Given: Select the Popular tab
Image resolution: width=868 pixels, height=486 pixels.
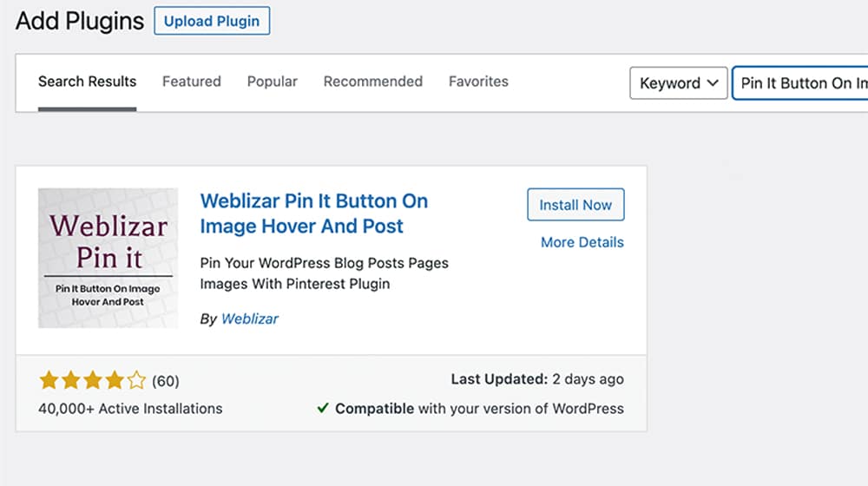Looking at the screenshot, I should (x=273, y=82).
